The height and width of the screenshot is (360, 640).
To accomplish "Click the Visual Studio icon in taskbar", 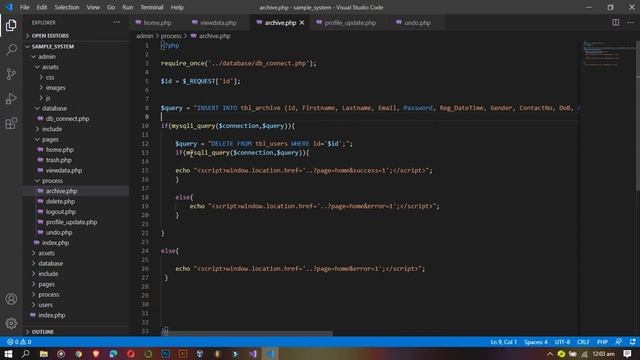I will point(253,353).
